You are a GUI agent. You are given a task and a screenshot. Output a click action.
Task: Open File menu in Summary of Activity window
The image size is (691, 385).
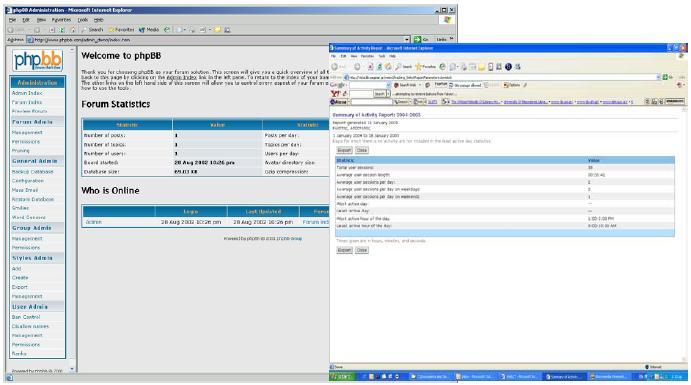pyautogui.click(x=334, y=56)
